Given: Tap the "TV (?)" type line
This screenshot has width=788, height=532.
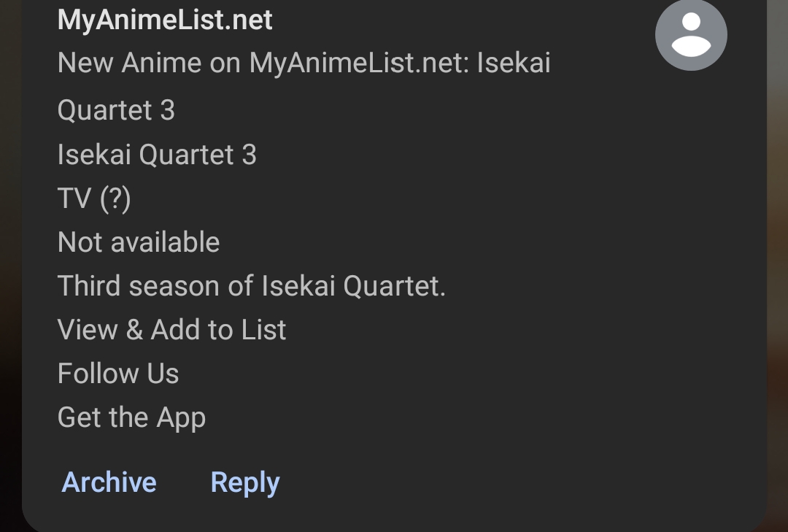Looking at the screenshot, I should tap(94, 198).
